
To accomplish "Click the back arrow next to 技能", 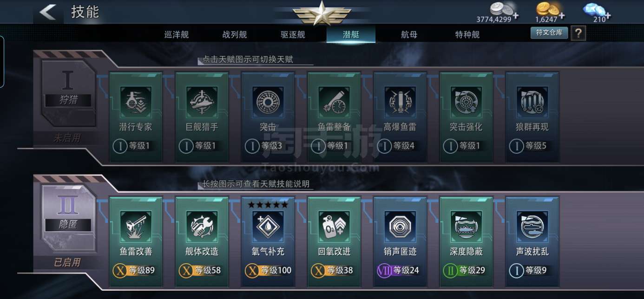I will point(48,12).
